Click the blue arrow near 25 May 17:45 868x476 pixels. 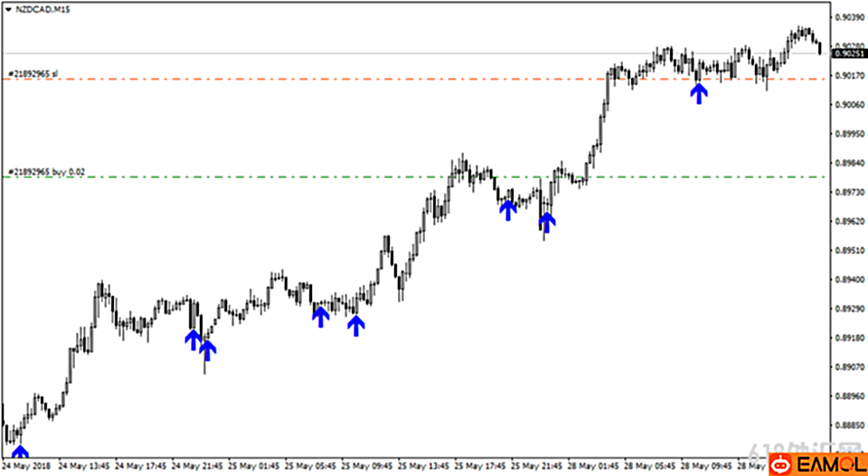pyautogui.click(x=508, y=210)
